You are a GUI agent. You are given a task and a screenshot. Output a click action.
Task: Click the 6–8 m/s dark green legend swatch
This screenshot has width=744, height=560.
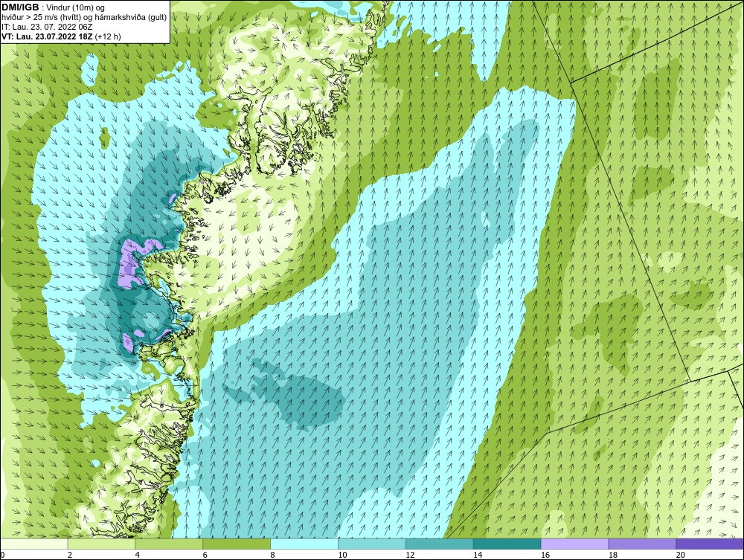237,544
